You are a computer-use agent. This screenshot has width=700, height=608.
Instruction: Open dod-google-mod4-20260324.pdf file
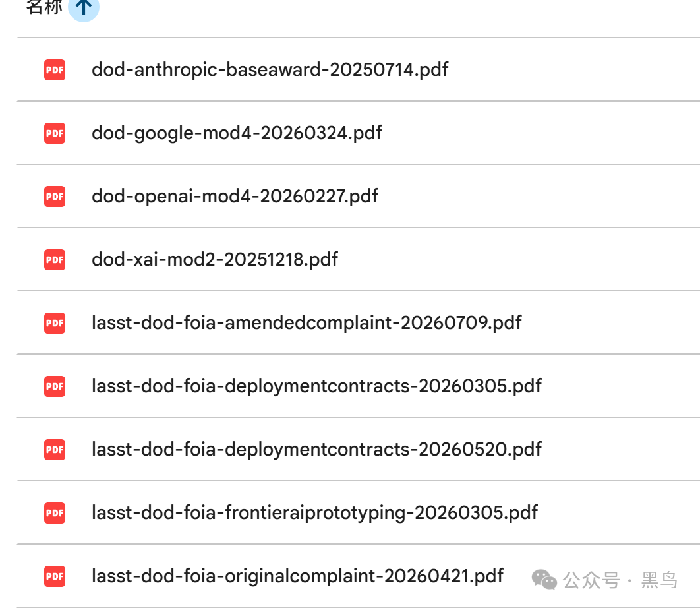237,133
